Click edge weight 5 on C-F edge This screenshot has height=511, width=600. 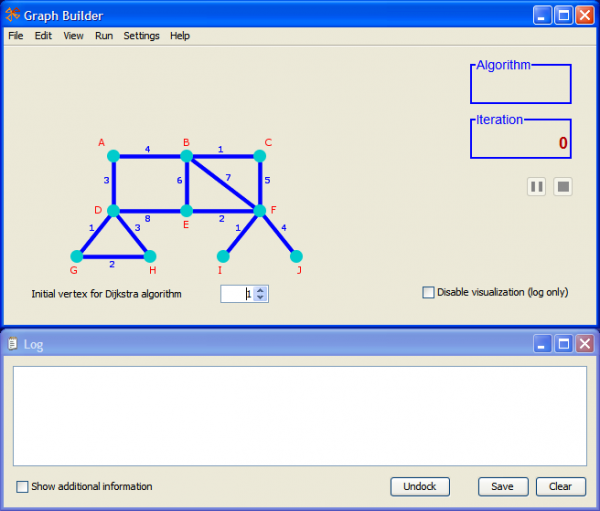[267, 180]
